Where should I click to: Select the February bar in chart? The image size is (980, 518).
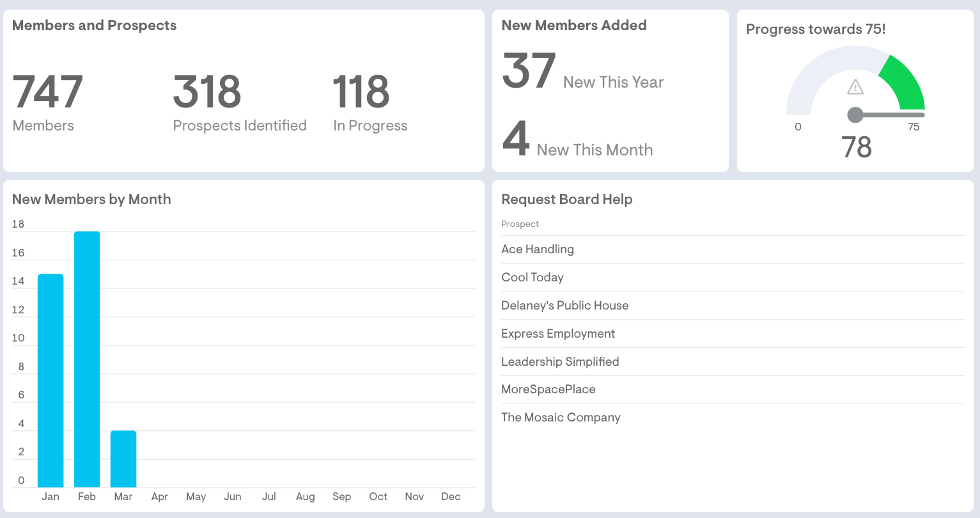[x=87, y=359]
